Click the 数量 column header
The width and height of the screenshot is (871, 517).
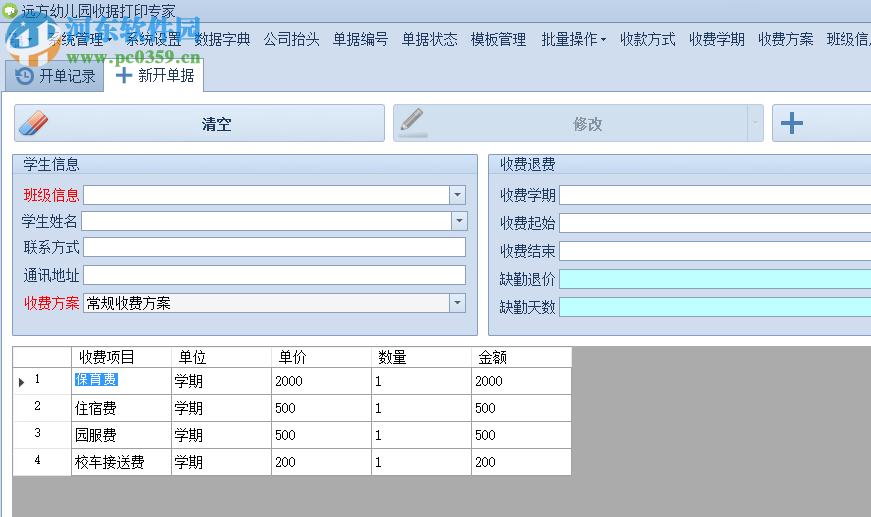pos(421,357)
